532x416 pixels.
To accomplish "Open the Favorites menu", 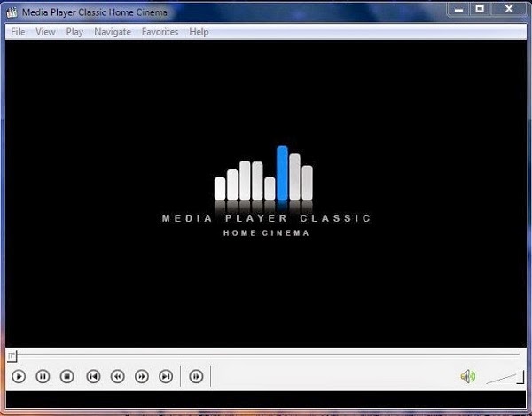I will tap(160, 32).
